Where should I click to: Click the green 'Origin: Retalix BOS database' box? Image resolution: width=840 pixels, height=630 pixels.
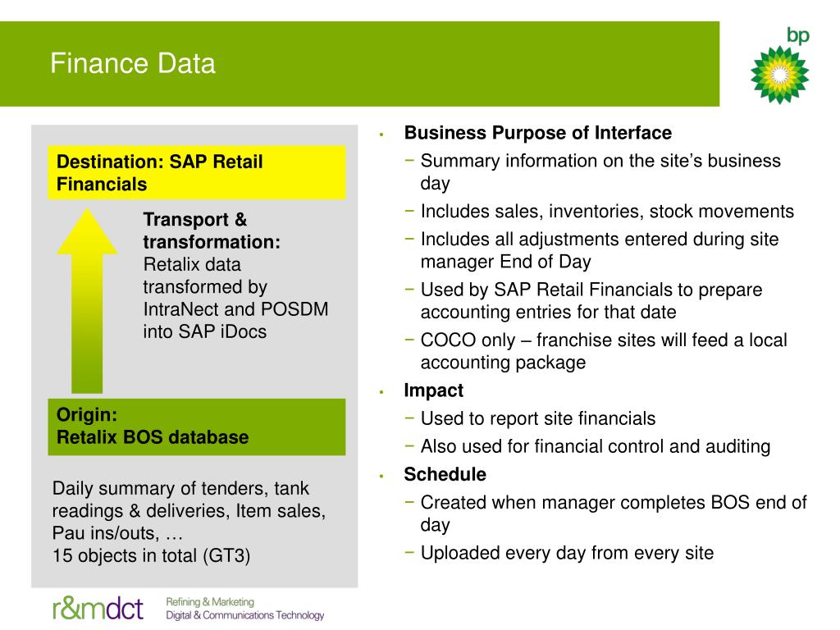tap(197, 427)
